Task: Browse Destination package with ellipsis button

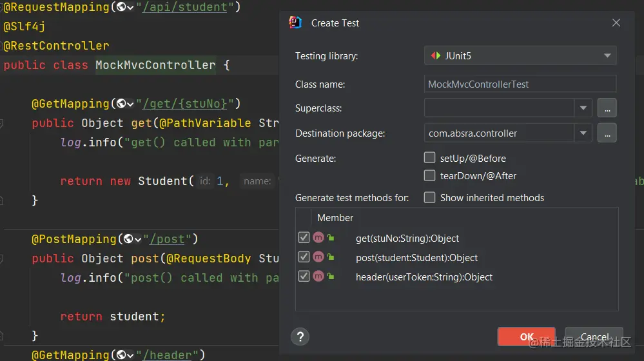Action: tap(607, 133)
